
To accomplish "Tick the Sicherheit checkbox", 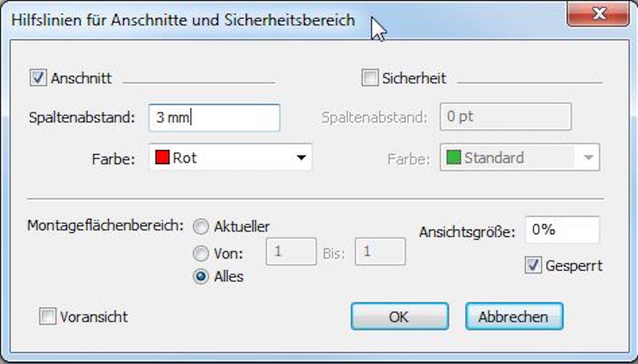I will coord(370,78).
